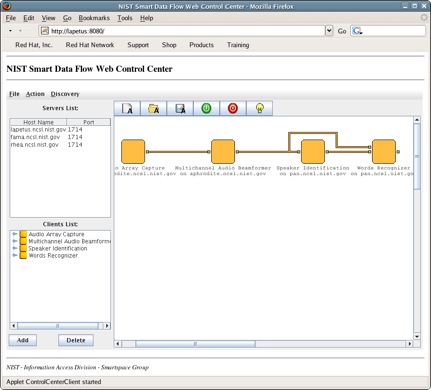Open the Shop bookmark
This screenshot has width=431, height=390.
[169, 45]
